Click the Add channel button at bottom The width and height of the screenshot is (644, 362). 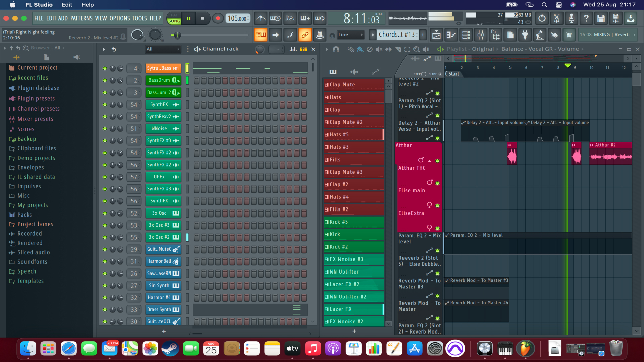164,331
